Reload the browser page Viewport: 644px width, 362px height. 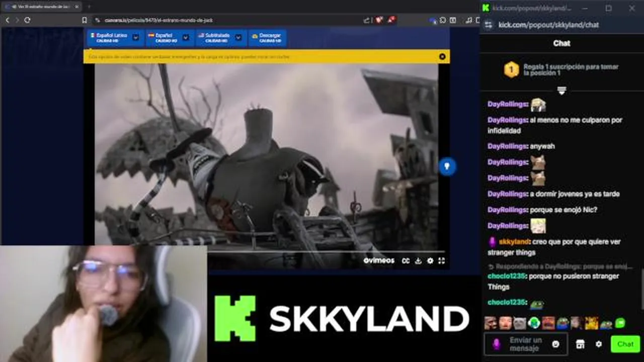(27, 20)
